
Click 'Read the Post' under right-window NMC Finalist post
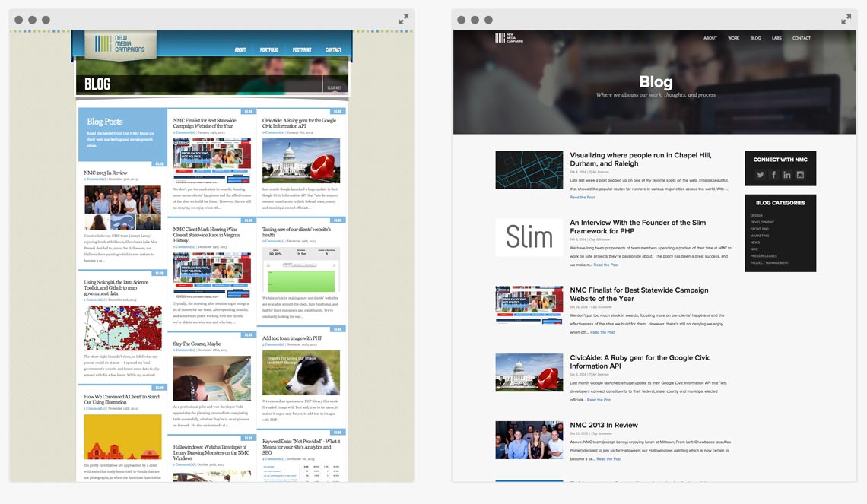tap(602, 332)
